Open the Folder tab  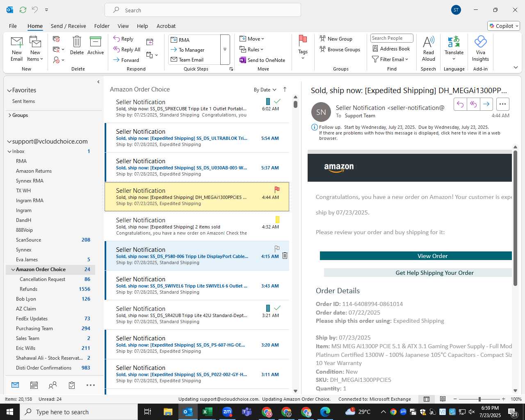pyautogui.click(x=102, y=26)
